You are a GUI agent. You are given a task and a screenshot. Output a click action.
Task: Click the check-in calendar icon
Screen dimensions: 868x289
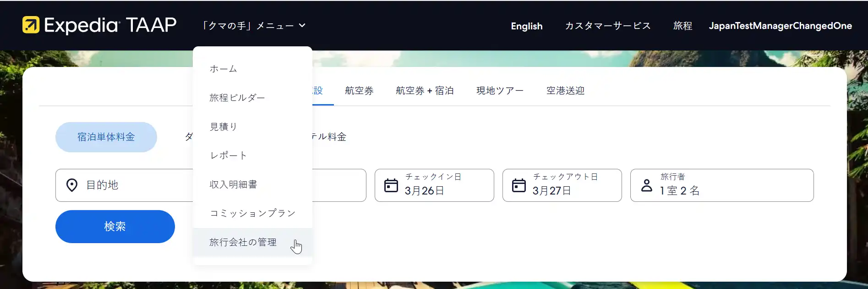pos(391,185)
